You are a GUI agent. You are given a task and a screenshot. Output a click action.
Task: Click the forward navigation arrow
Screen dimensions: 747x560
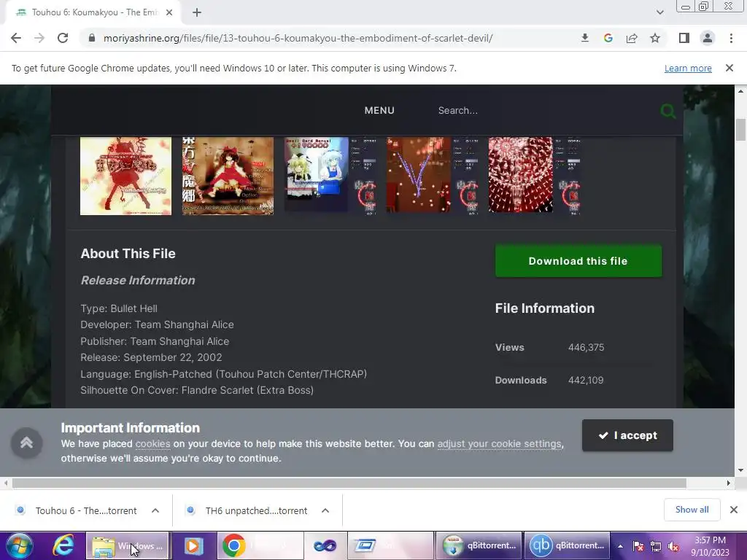pyautogui.click(x=39, y=38)
